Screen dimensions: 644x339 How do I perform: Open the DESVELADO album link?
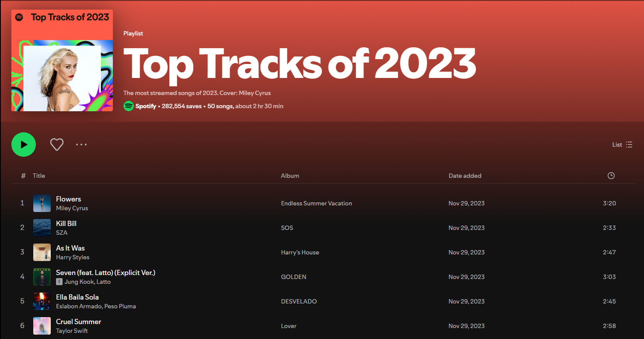tap(299, 301)
